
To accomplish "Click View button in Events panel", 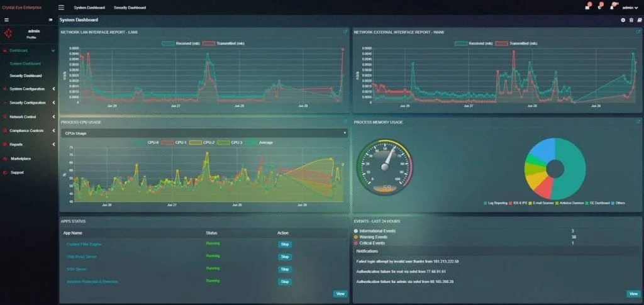I will 633,294.
